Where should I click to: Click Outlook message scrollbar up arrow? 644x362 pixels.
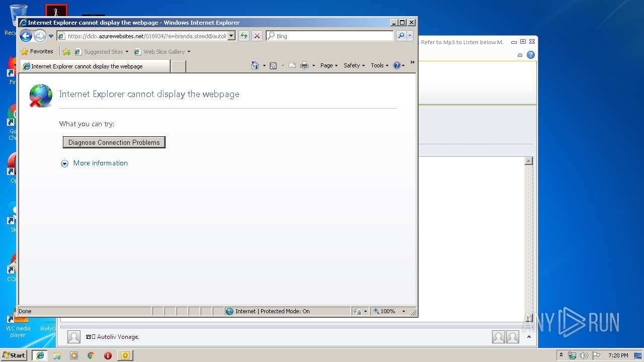529,161
